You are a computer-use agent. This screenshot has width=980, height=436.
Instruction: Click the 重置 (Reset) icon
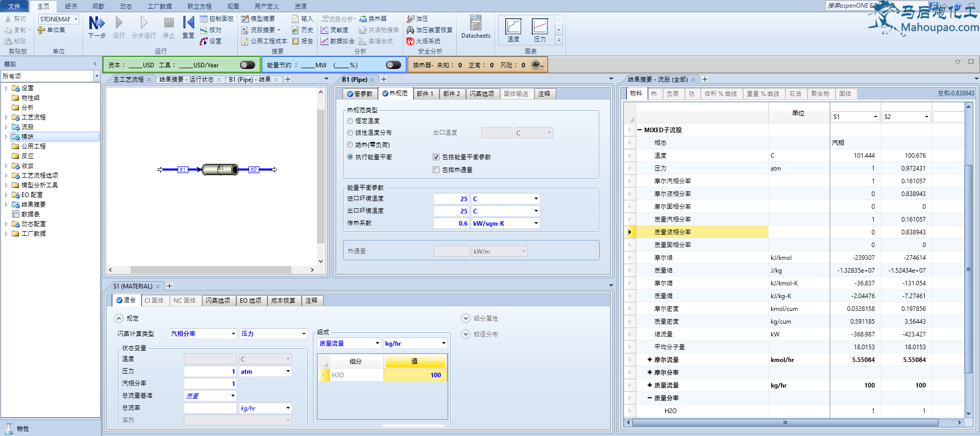tap(188, 23)
